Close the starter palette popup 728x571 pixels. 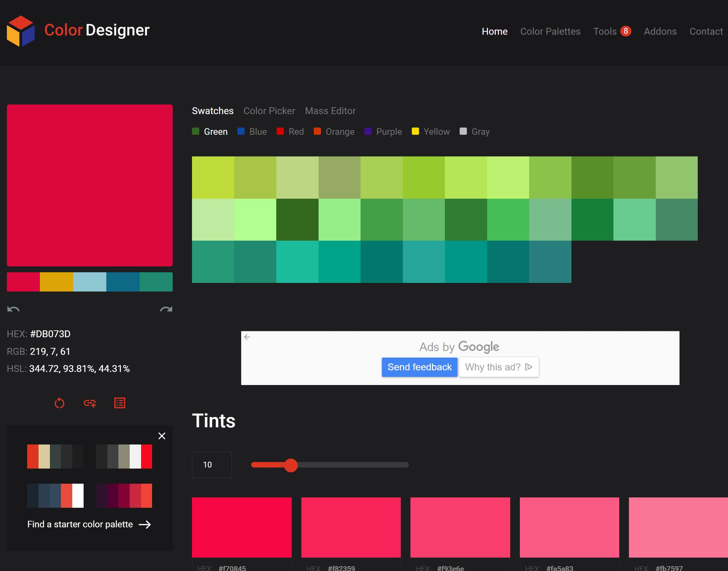162,436
